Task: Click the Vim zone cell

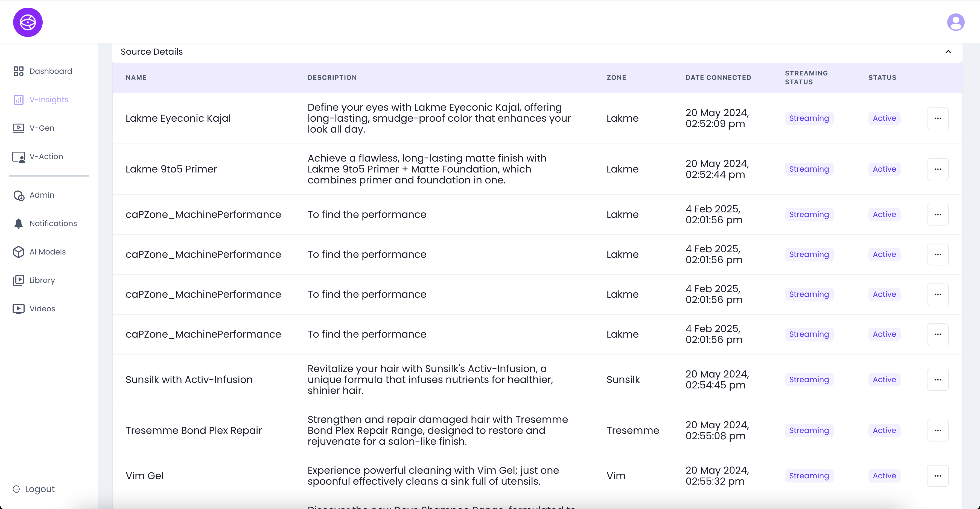Action: [x=616, y=476]
